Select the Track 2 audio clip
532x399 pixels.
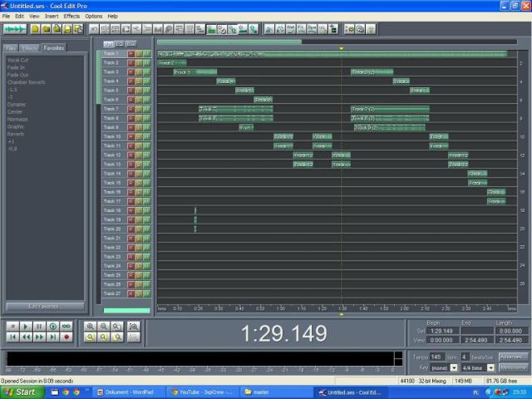pyautogui.click(x=172, y=63)
